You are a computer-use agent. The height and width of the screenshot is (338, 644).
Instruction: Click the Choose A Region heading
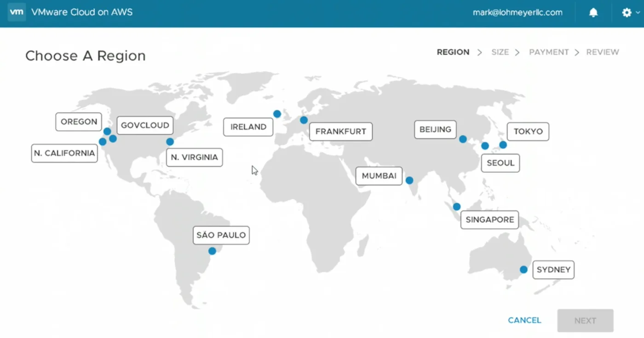[86, 56]
